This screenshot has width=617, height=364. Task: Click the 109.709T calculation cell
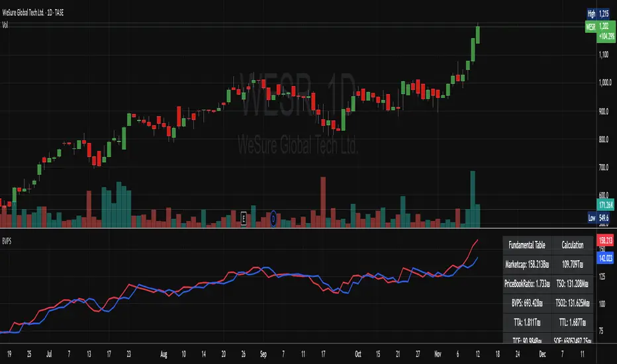pos(573,265)
